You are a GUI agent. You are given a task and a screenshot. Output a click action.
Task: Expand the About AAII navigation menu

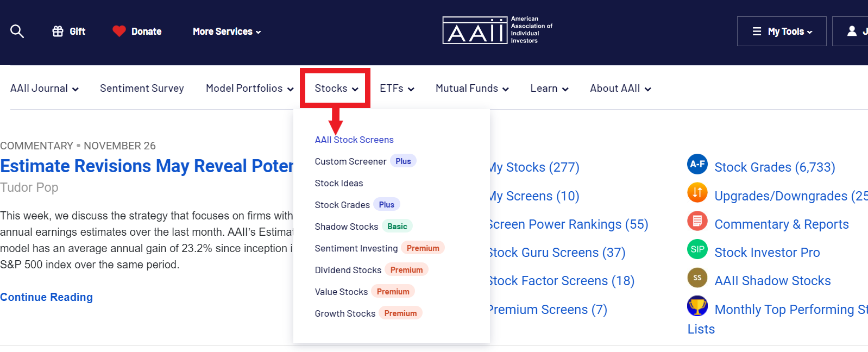[x=620, y=89]
